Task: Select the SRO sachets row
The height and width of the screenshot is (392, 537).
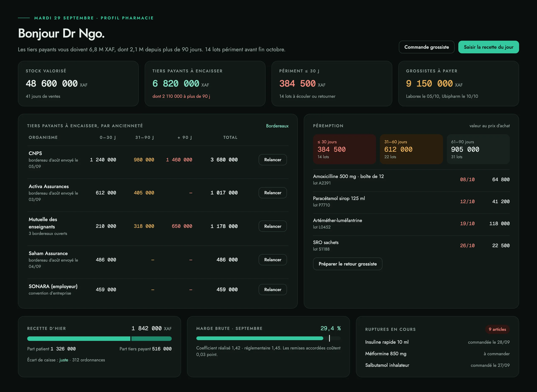Action: click(x=411, y=246)
